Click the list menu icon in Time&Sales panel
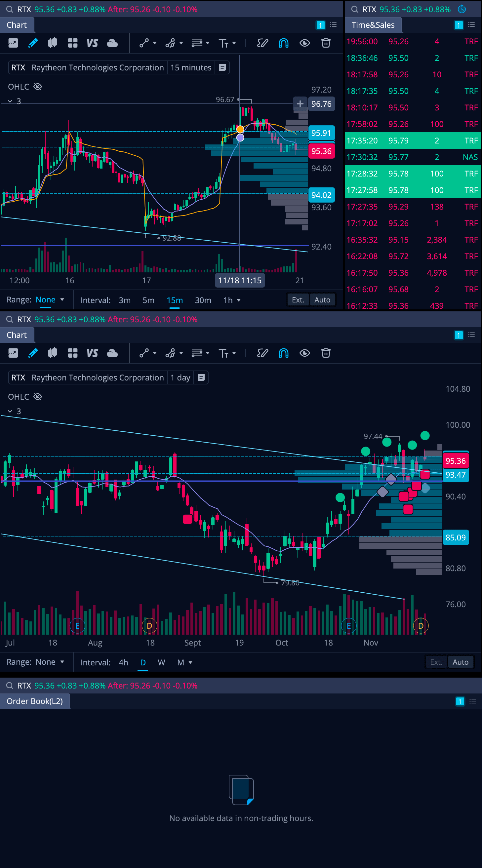The width and height of the screenshot is (482, 868). point(471,25)
